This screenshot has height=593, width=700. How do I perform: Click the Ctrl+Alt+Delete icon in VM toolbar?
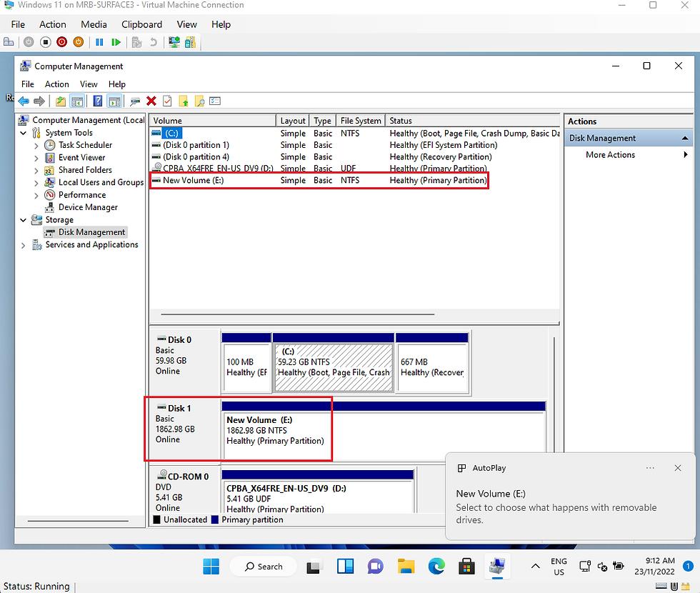pyautogui.click(x=9, y=42)
